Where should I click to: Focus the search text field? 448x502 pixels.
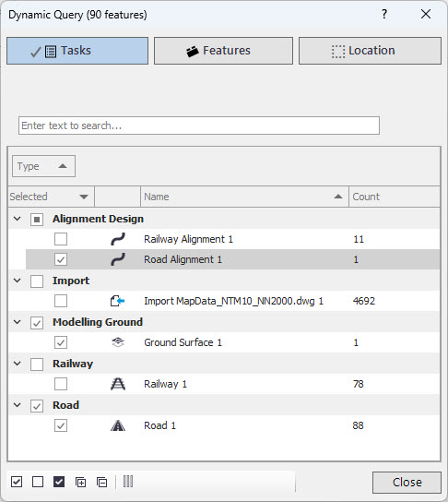199,125
